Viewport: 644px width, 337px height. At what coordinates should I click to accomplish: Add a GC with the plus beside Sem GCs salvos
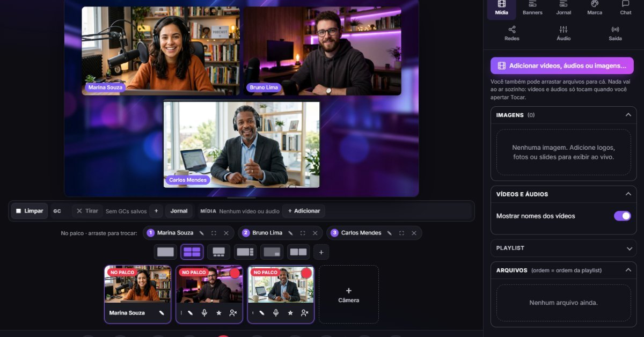pyautogui.click(x=156, y=211)
